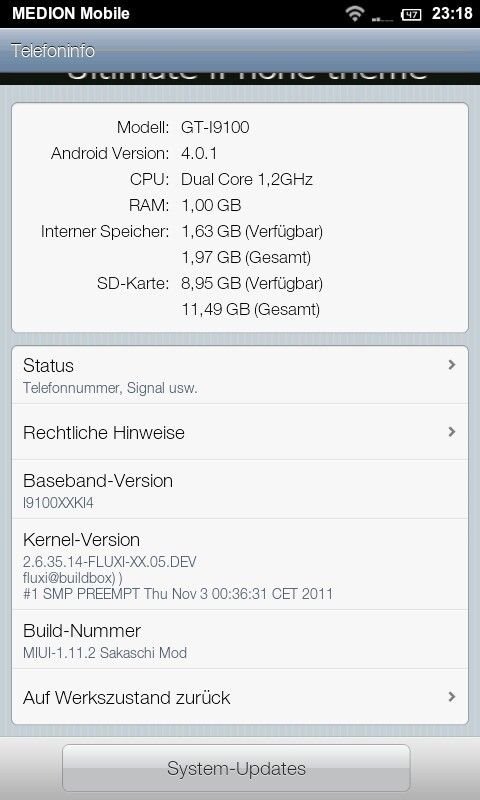Tap the SD-Karte 8,95 GB Verfügbar line
The image size is (480, 800).
pos(210,283)
